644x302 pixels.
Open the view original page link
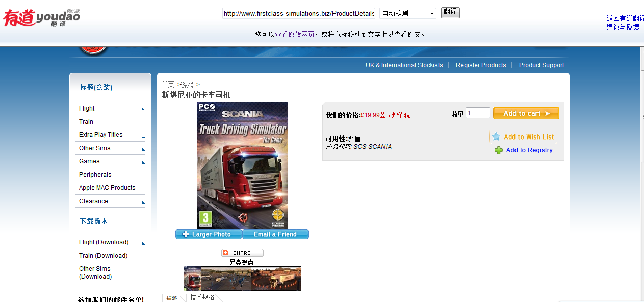pyautogui.click(x=295, y=34)
